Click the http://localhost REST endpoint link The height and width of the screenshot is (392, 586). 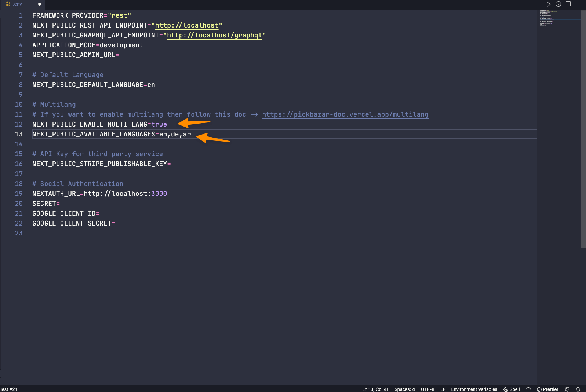click(187, 25)
